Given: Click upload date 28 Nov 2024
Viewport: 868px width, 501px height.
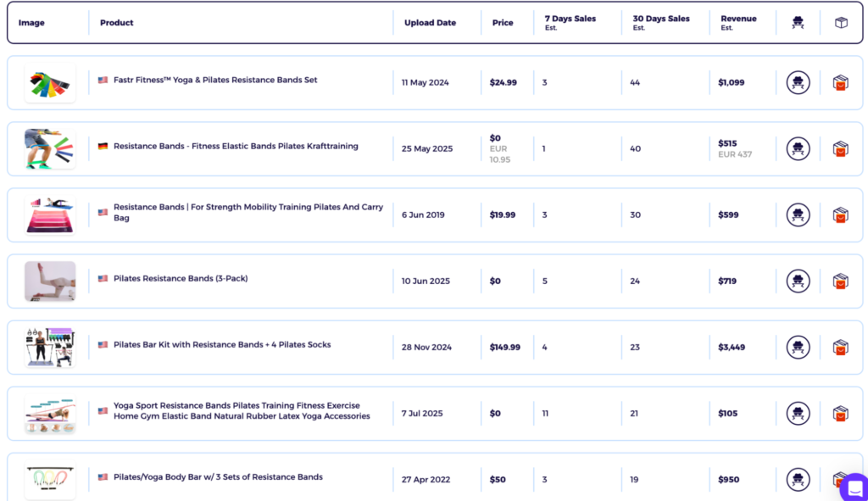Looking at the screenshot, I should (x=427, y=347).
